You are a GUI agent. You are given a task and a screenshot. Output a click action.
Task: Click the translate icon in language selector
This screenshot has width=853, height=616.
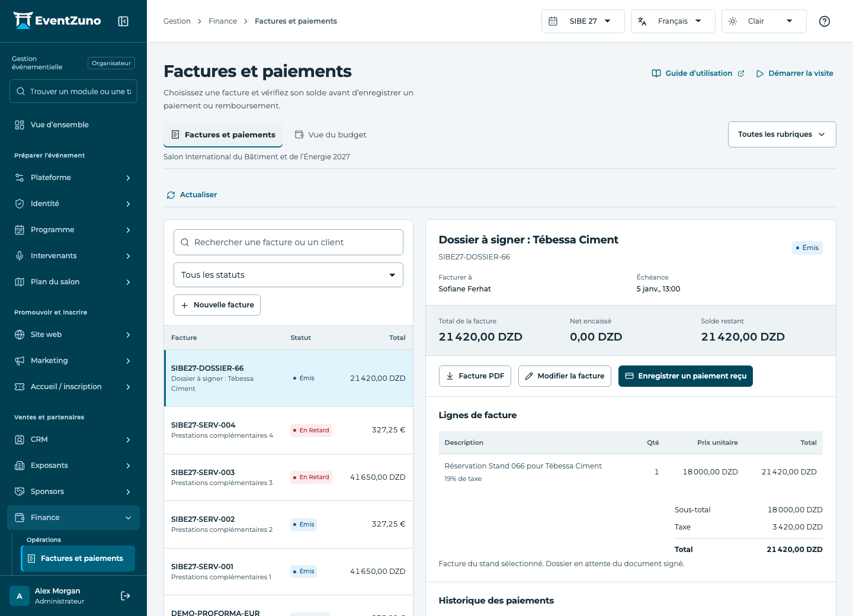click(x=642, y=21)
